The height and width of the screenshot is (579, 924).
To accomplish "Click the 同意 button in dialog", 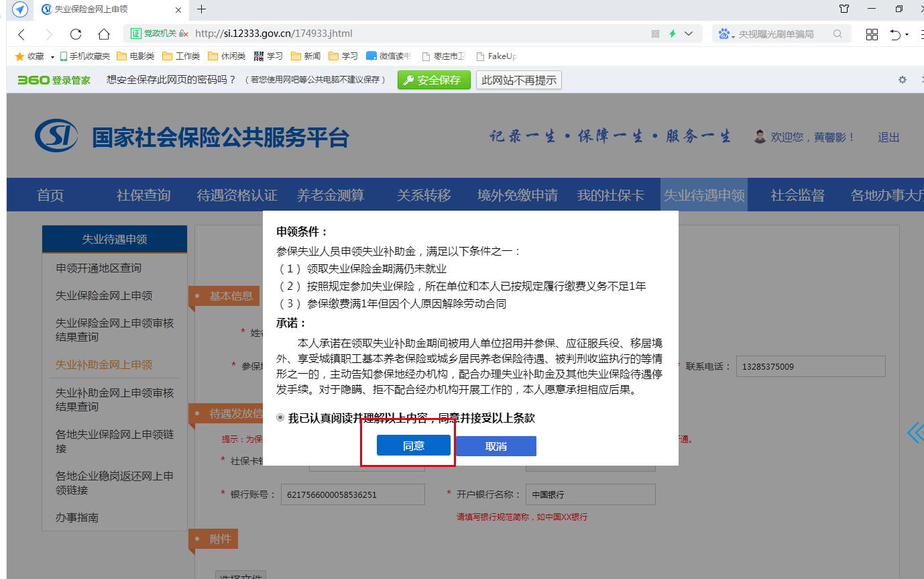I will pyautogui.click(x=413, y=446).
